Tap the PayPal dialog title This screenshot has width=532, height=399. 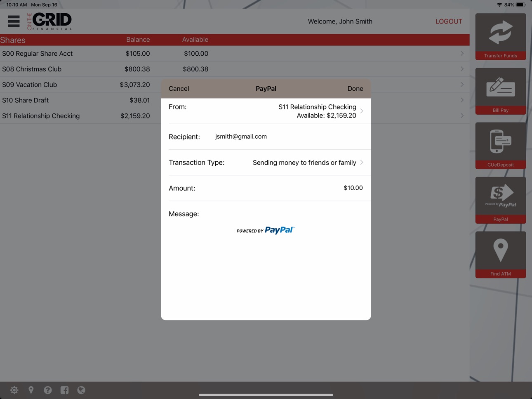[266, 89]
